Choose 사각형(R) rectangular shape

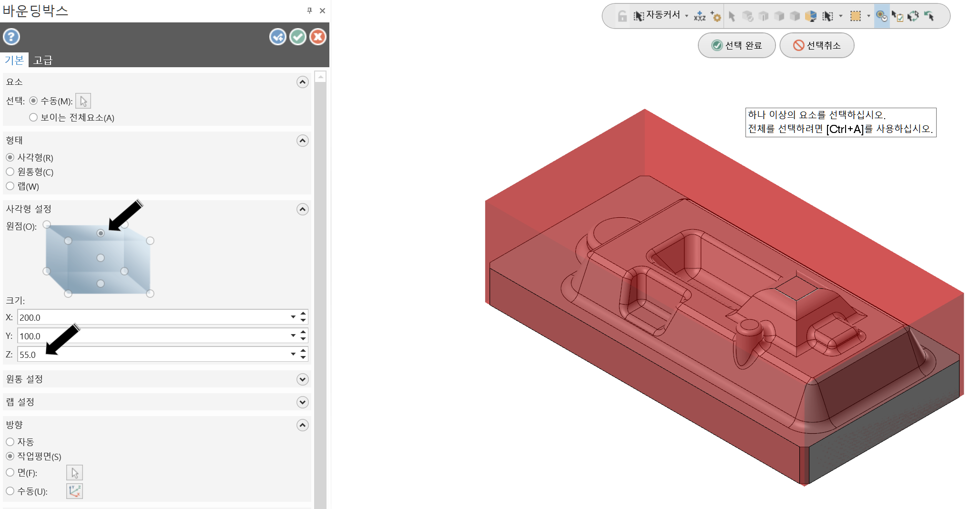(x=10, y=157)
